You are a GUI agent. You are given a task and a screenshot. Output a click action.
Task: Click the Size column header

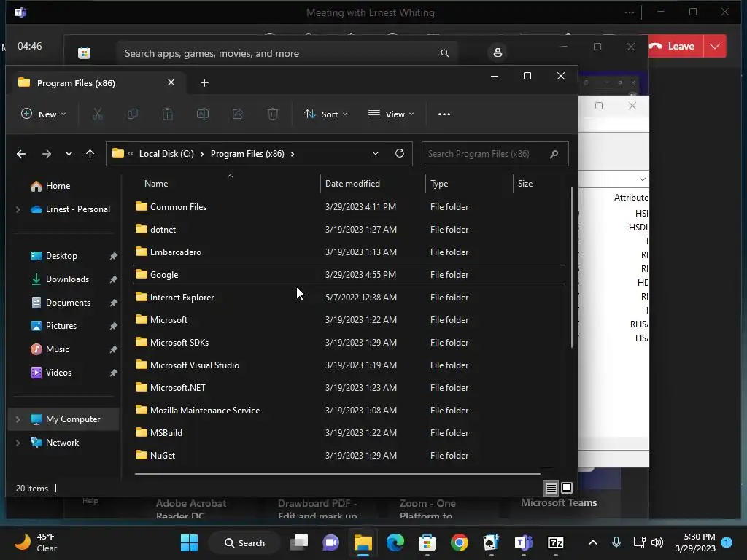click(525, 183)
